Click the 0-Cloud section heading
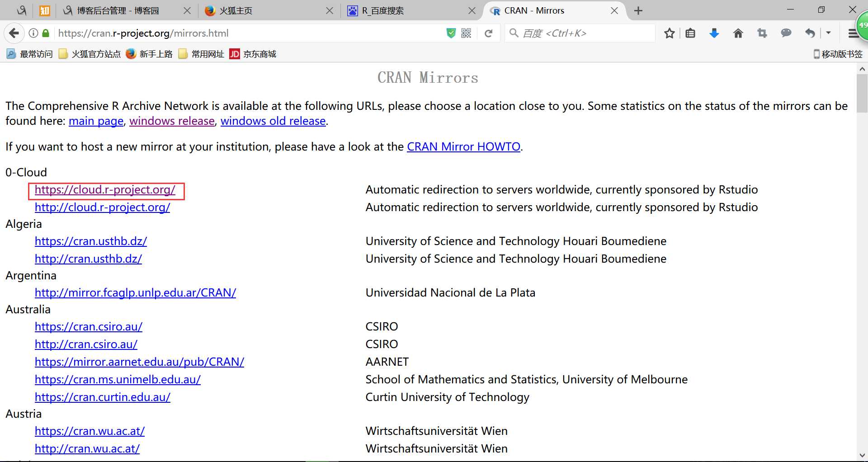The image size is (868, 462). 26,173
